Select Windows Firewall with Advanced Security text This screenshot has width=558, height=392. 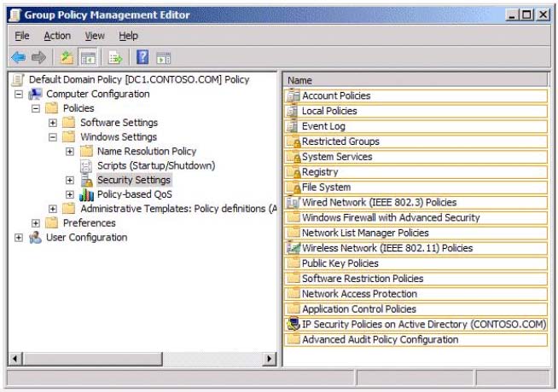(x=391, y=217)
